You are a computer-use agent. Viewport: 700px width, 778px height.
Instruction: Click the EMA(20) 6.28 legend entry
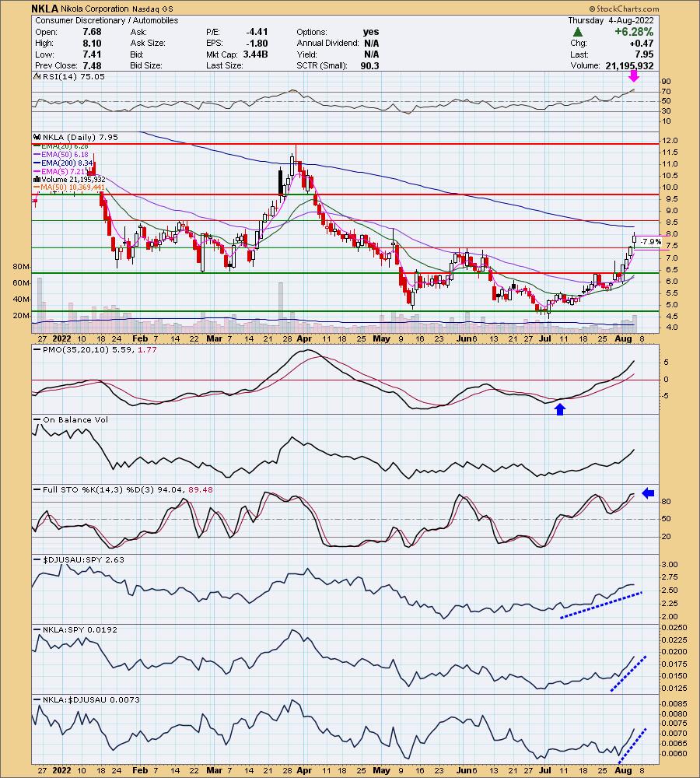pyautogui.click(x=64, y=146)
